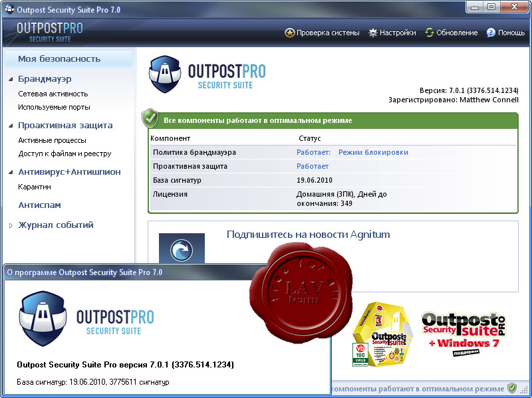Click the База сигнатур row label
Image resolution: width=532 pixels, height=398 pixels.
tap(177, 180)
